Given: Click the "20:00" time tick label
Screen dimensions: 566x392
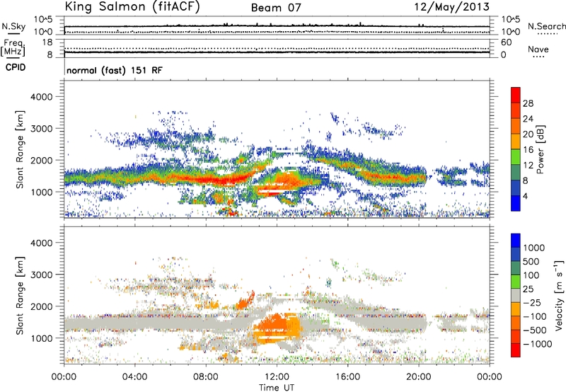Looking at the screenshot, I should 418,377.
